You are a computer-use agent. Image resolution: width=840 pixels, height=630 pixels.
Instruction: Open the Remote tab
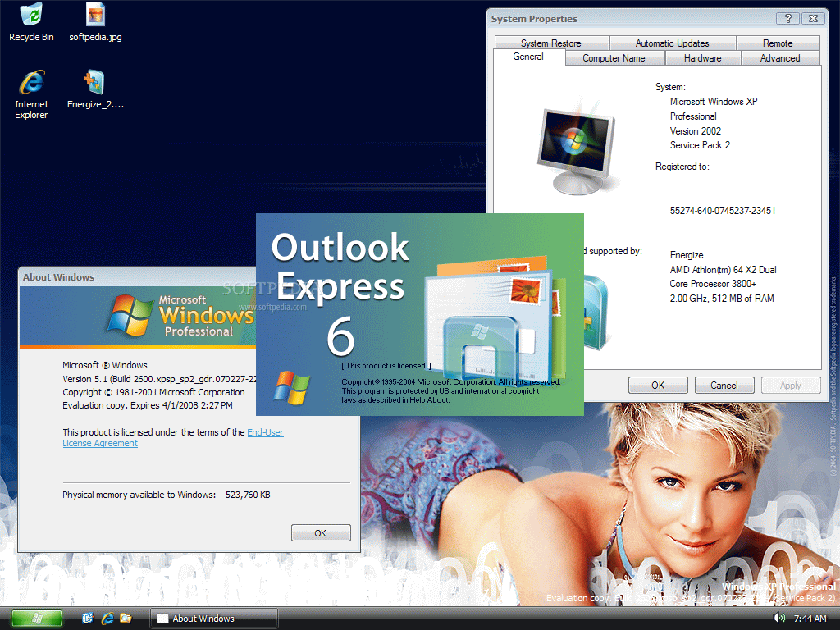[778, 43]
